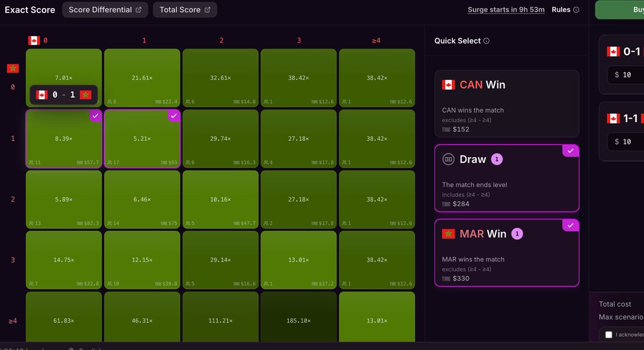Click the $330 amount on MAR Win card

pos(461,278)
